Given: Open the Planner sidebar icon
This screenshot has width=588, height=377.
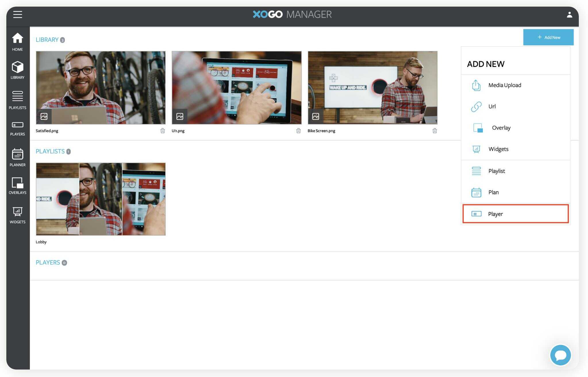Looking at the screenshot, I should tap(18, 157).
